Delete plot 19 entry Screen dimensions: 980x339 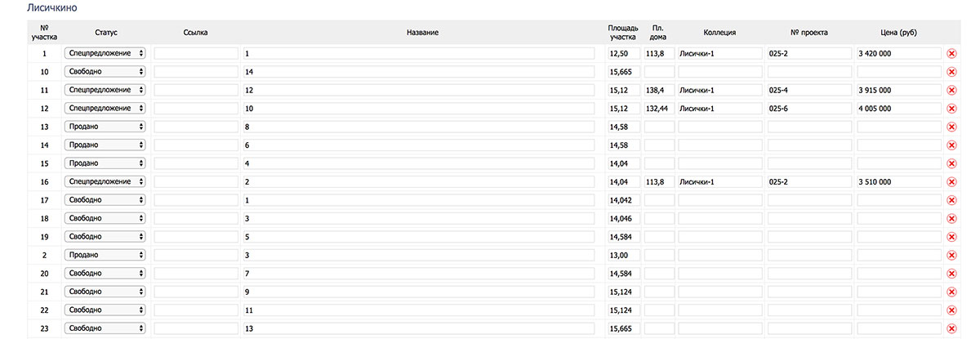(951, 237)
